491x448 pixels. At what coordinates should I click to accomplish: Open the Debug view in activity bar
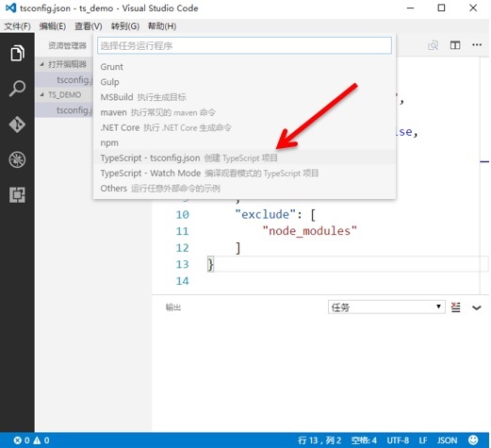[17, 159]
